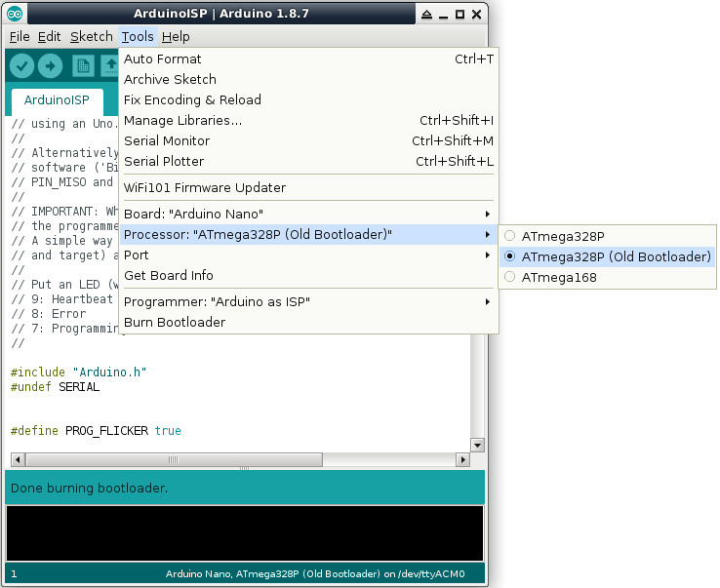Click the horizontal scrollbar left arrow
Viewport: 720px width, 588px height.
point(18,459)
